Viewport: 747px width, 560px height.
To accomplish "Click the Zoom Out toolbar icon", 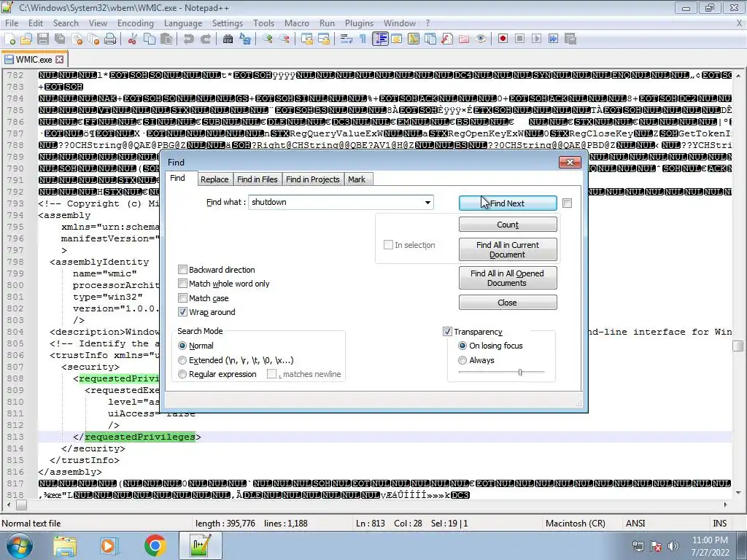I will click(285, 39).
